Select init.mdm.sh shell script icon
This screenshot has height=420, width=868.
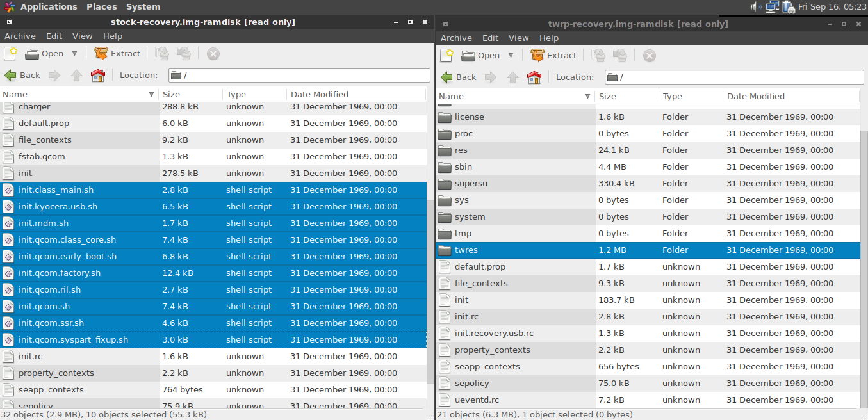point(8,223)
